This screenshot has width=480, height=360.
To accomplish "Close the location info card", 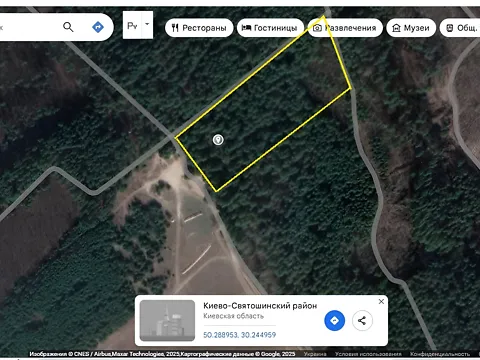I will tap(381, 301).
